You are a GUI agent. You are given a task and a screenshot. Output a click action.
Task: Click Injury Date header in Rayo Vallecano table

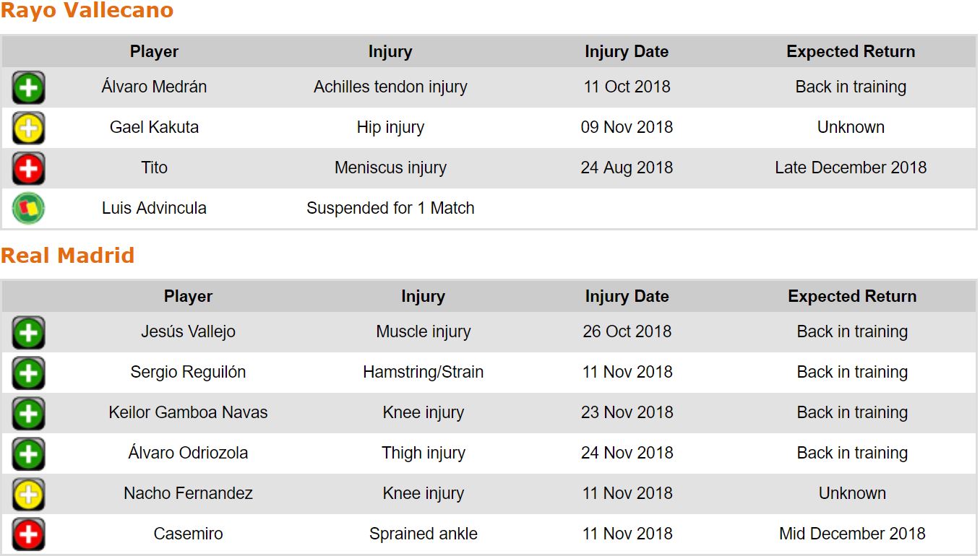[x=627, y=52]
